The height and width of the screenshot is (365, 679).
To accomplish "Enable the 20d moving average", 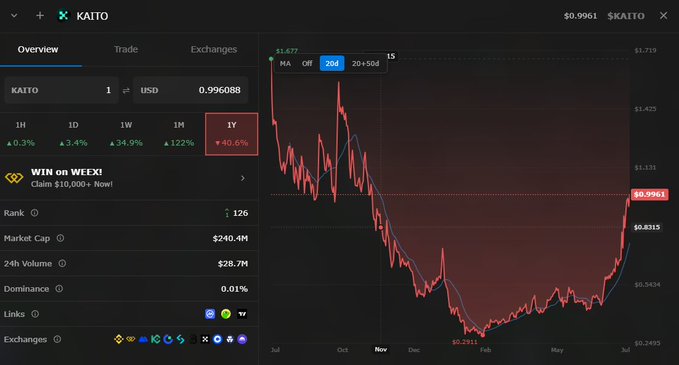I will pyautogui.click(x=332, y=63).
